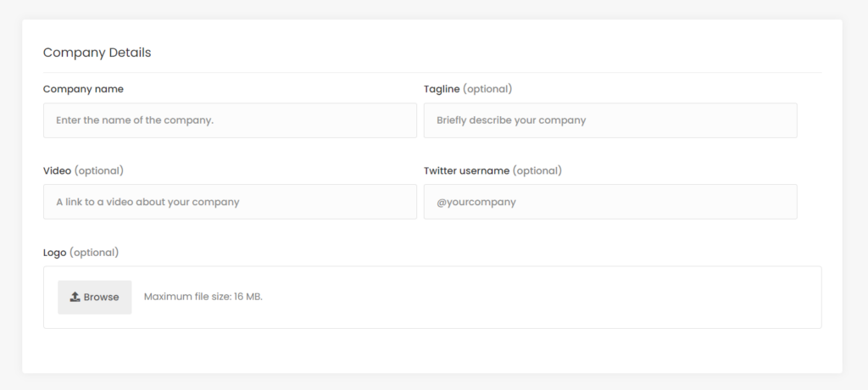Click the "Logo" label text
Image resolution: width=868 pixels, height=390 pixels.
[54, 253]
